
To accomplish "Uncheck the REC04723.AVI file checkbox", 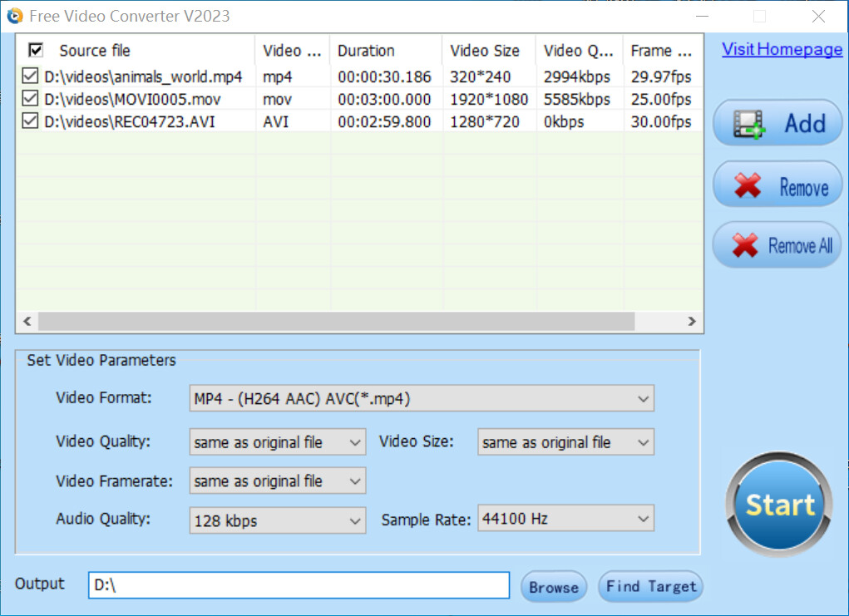I will click(x=29, y=121).
